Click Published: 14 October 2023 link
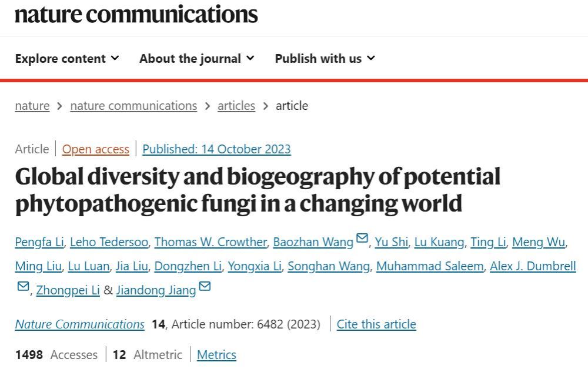The image size is (588, 369). click(x=216, y=149)
